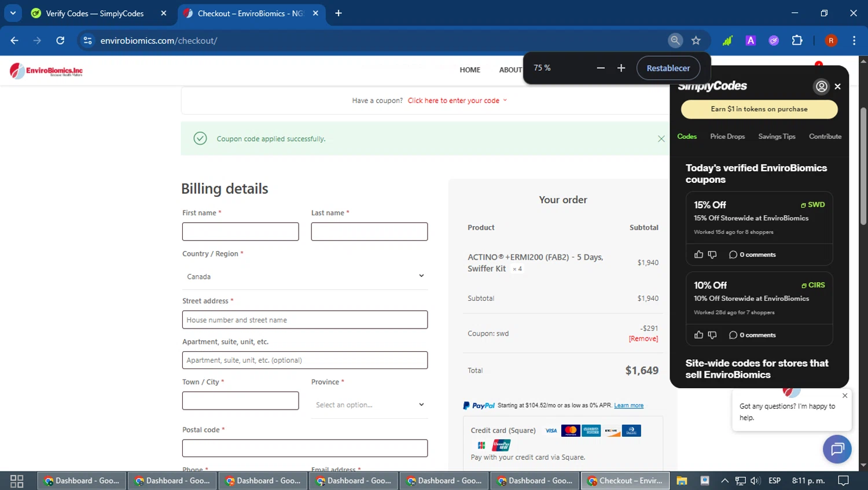Thumbs down the 15% Off coupon
The height and width of the screenshot is (490, 868).
click(712, 255)
